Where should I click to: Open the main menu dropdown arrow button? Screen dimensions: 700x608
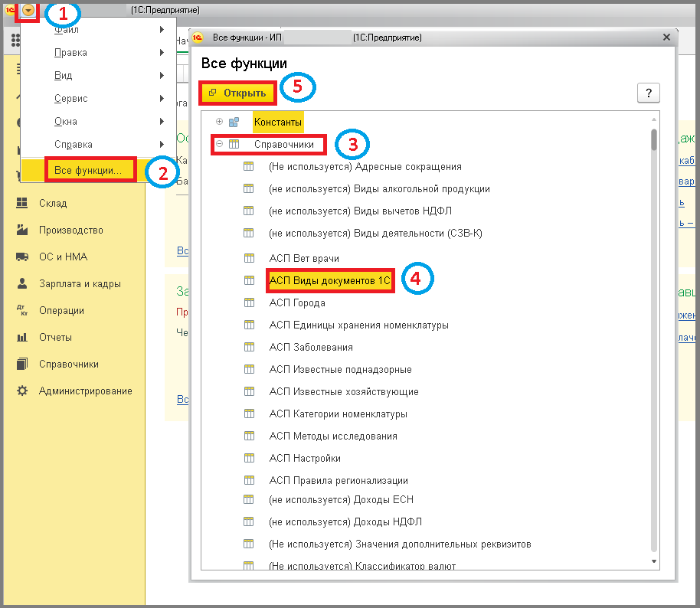pyautogui.click(x=28, y=10)
